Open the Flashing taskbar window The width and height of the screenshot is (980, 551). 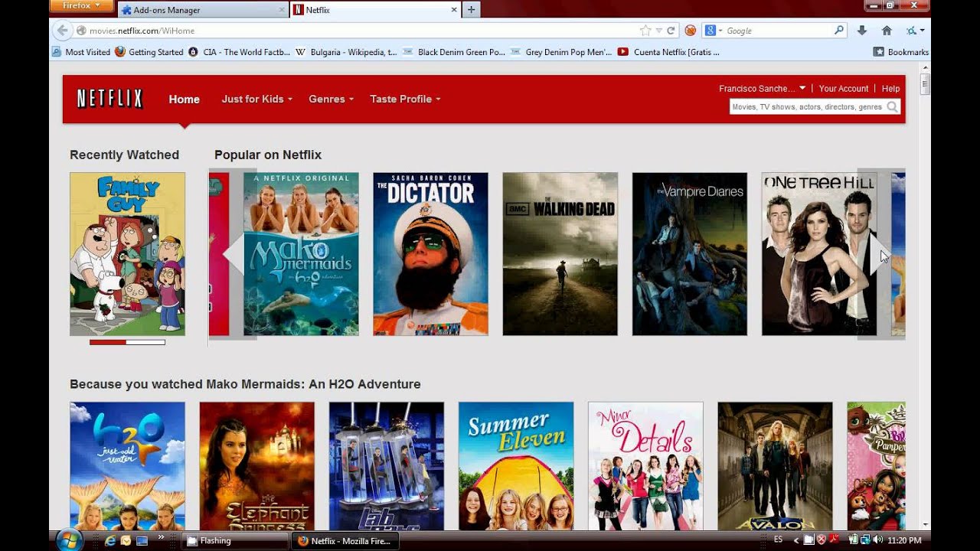[237, 540]
